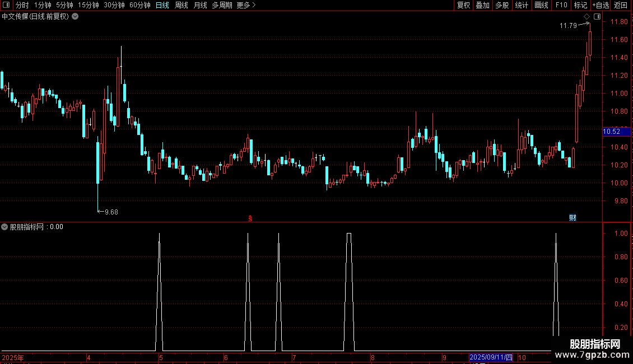
Task: Select the 5分钟 period tab
Action: tap(64, 5)
